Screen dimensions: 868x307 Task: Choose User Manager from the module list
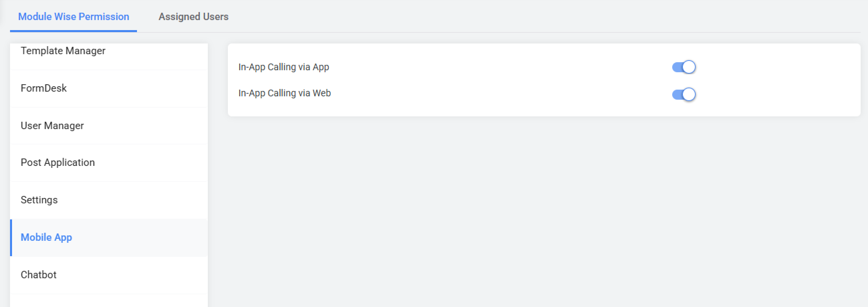click(52, 126)
